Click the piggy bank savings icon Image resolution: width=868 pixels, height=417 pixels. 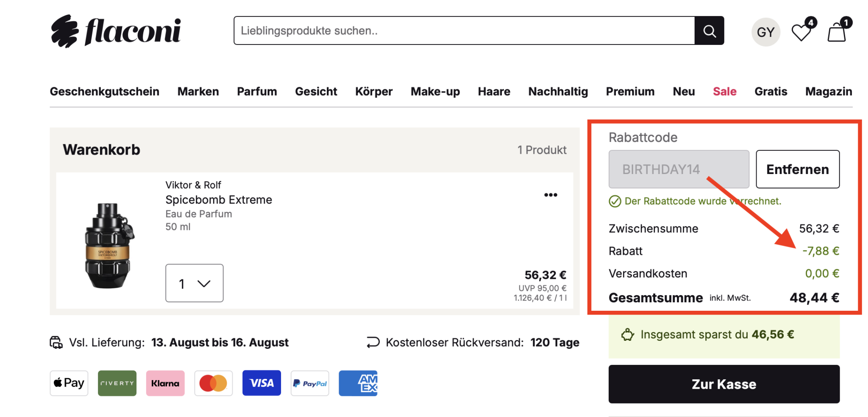628,334
